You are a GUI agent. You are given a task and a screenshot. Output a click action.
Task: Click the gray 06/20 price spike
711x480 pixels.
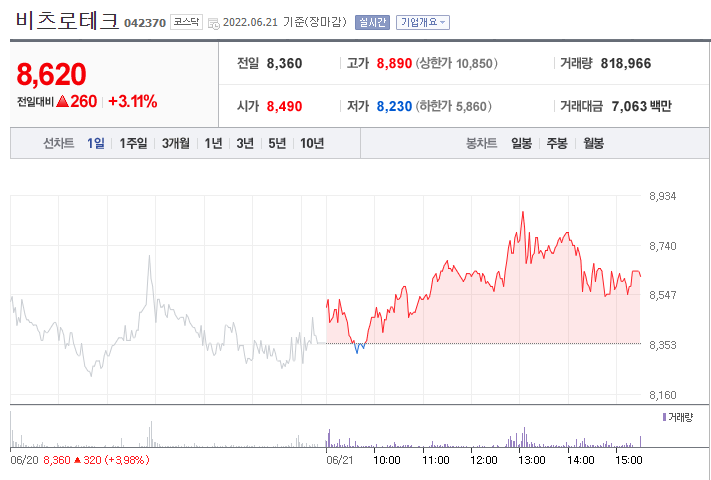tap(149, 257)
